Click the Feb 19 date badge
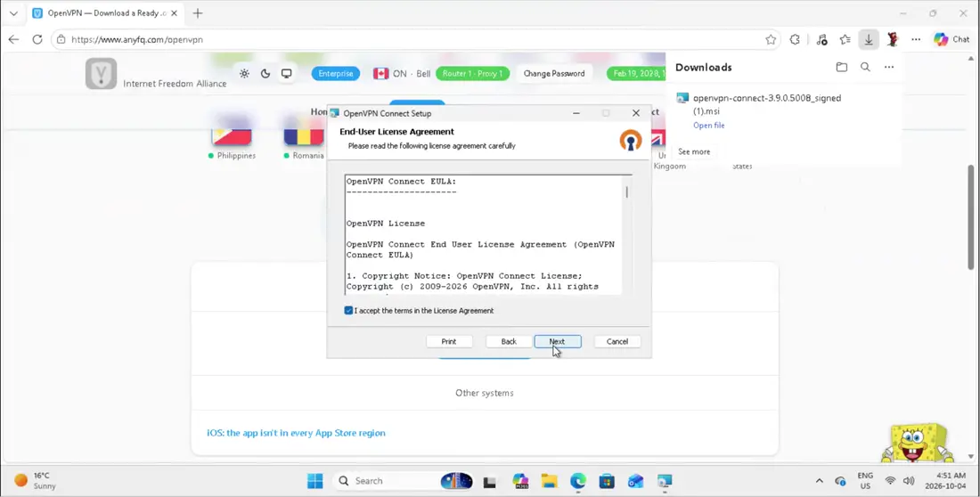 (636, 74)
